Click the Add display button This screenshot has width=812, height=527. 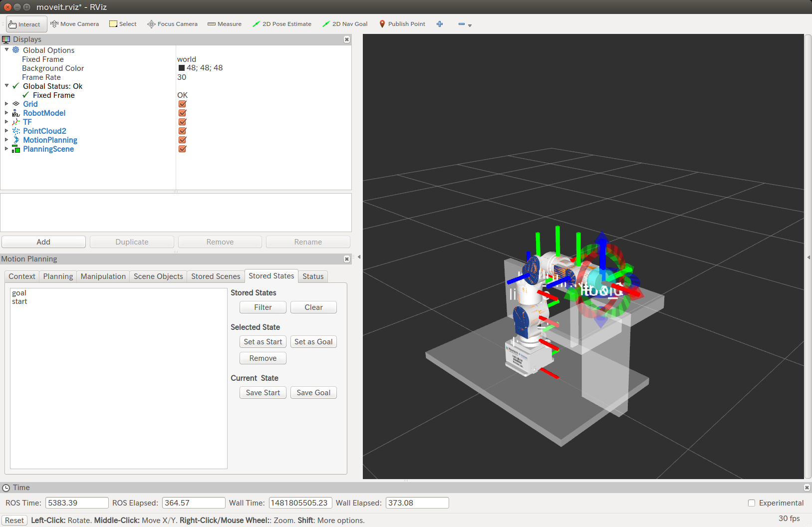coord(43,242)
